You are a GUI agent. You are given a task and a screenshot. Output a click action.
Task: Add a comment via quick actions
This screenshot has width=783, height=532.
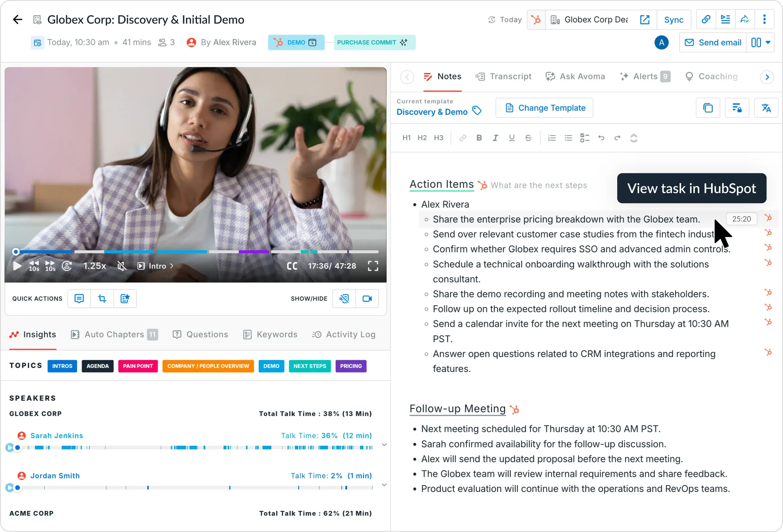[x=79, y=299]
